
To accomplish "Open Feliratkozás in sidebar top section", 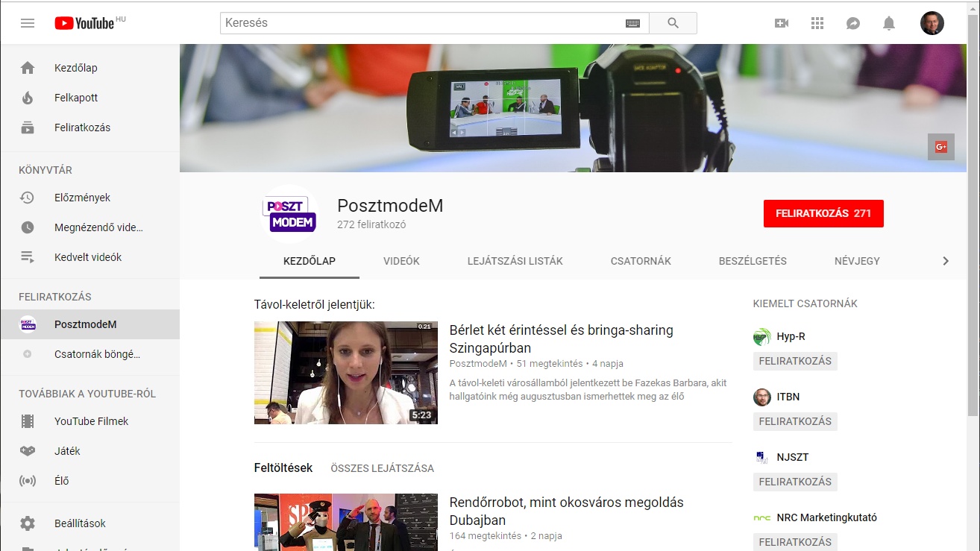I will [89, 127].
